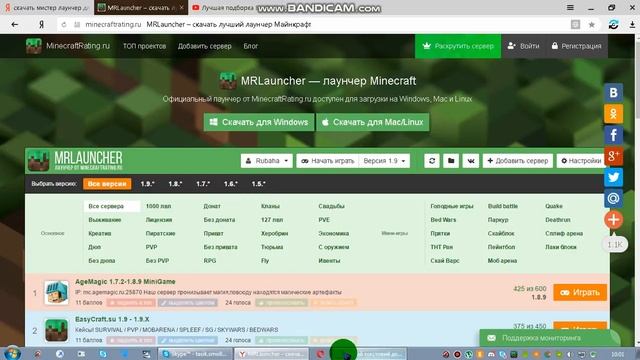Image resolution: width=640 pixels, height=360 pixels.
Task: Share page on Twitter
Action: pos(613,177)
